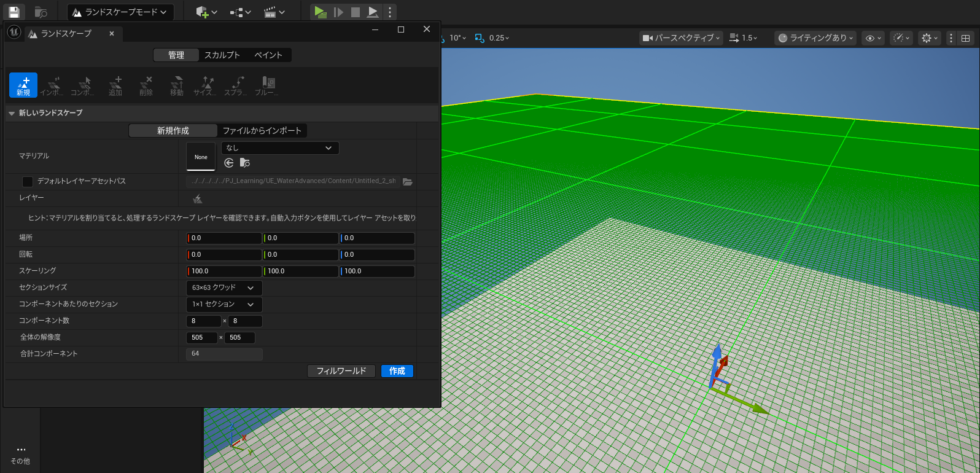980x473 pixels.
Task: Click the save level floppy disk icon
Action: point(14,12)
